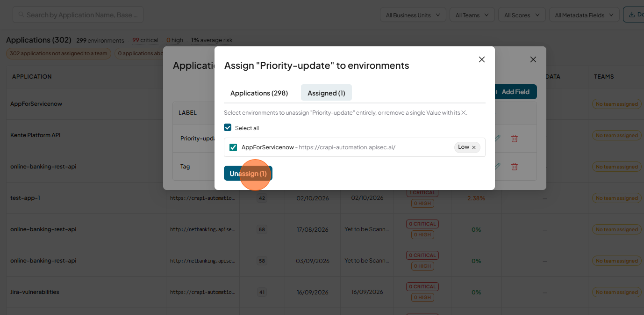The width and height of the screenshot is (644, 315).
Task: Close the Assign Priority-update dialog
Action: tap(482, 59)
